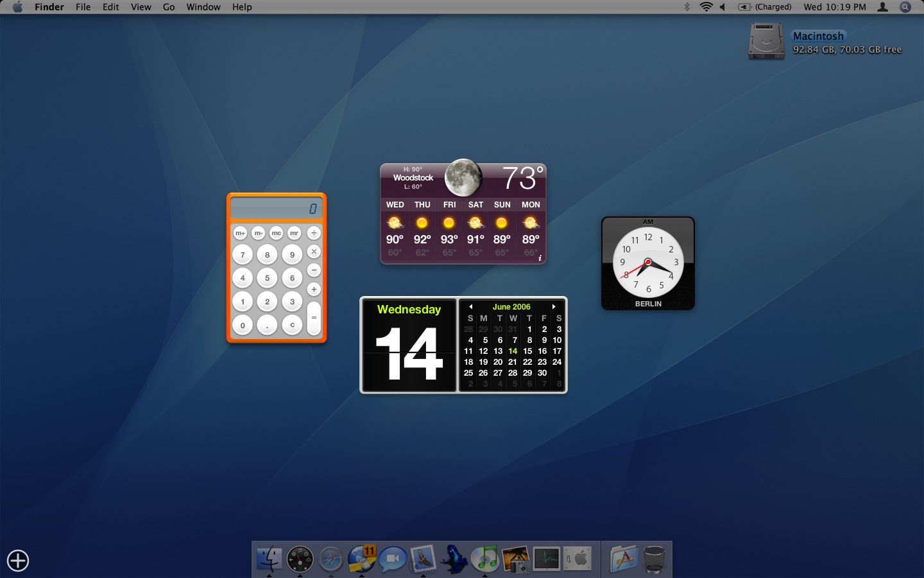
Task: Click 92.84 GB, 70.03 GB free text
Action: [847, 49]
